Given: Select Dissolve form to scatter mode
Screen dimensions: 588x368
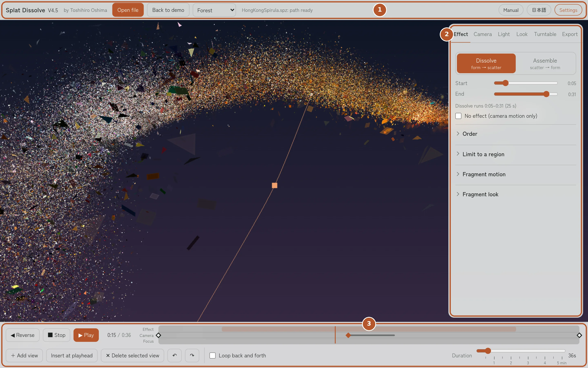Looking at the screenshot, I should pyautogui.click(x=486, y=63).
